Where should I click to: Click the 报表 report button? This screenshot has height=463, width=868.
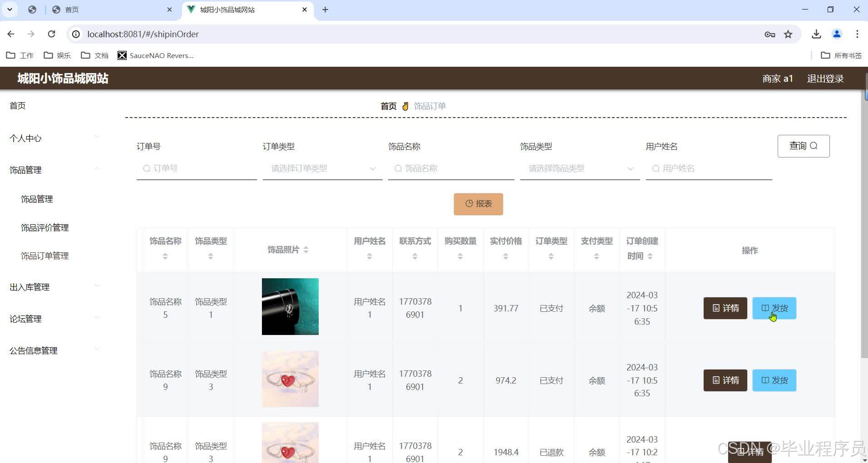pos(478,204)
